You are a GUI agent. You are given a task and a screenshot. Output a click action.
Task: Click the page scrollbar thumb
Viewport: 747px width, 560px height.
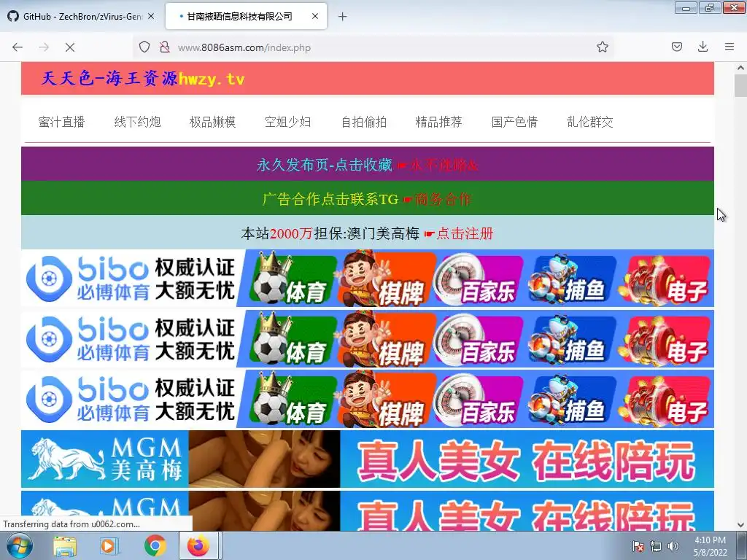tap(740, 86)
